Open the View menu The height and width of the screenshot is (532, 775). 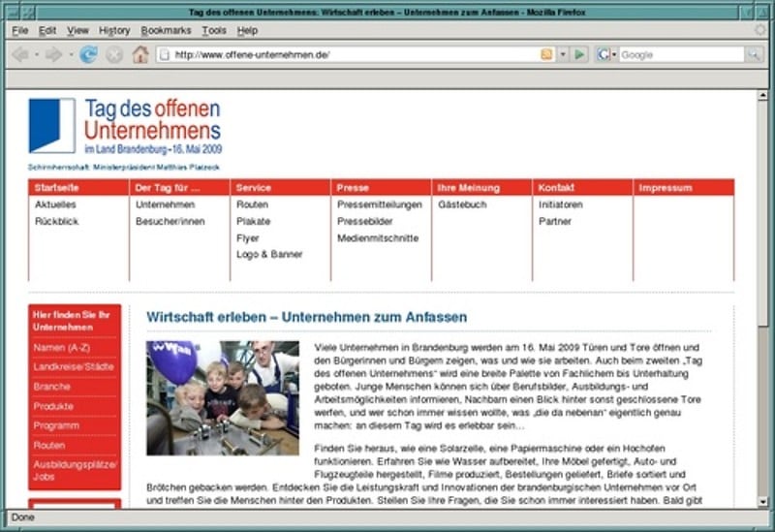(77, 31)
